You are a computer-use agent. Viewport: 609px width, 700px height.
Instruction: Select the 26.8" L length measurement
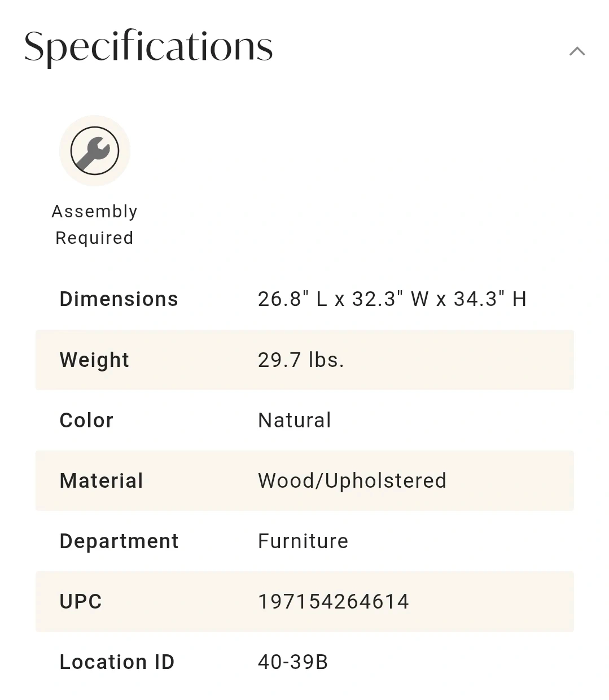coord(292,299)
